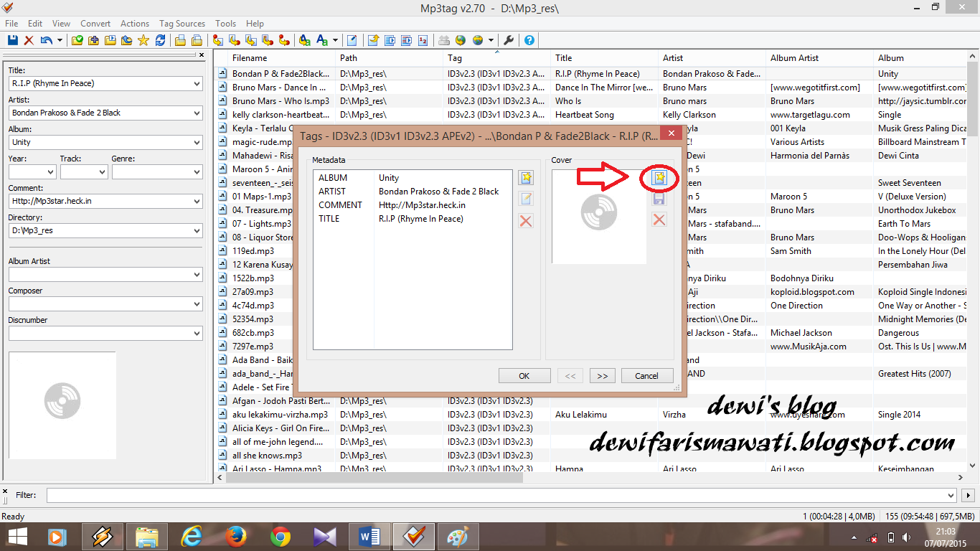
Task: Open the Edit menu
Action: [x=35, y=24]
